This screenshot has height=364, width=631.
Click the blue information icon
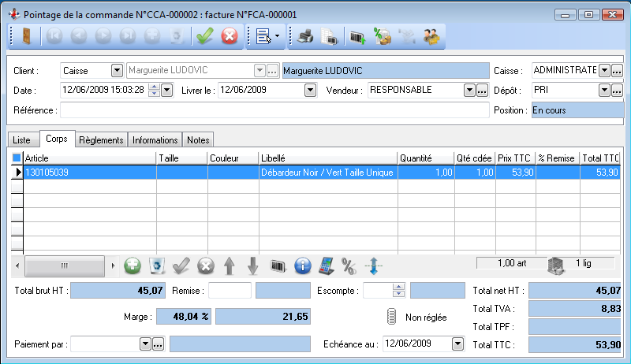pyautogui.click(x=302, y=266)
